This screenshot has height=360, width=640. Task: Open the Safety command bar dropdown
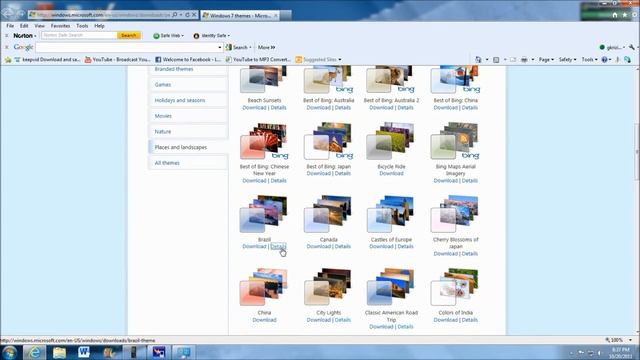point(567,60)
